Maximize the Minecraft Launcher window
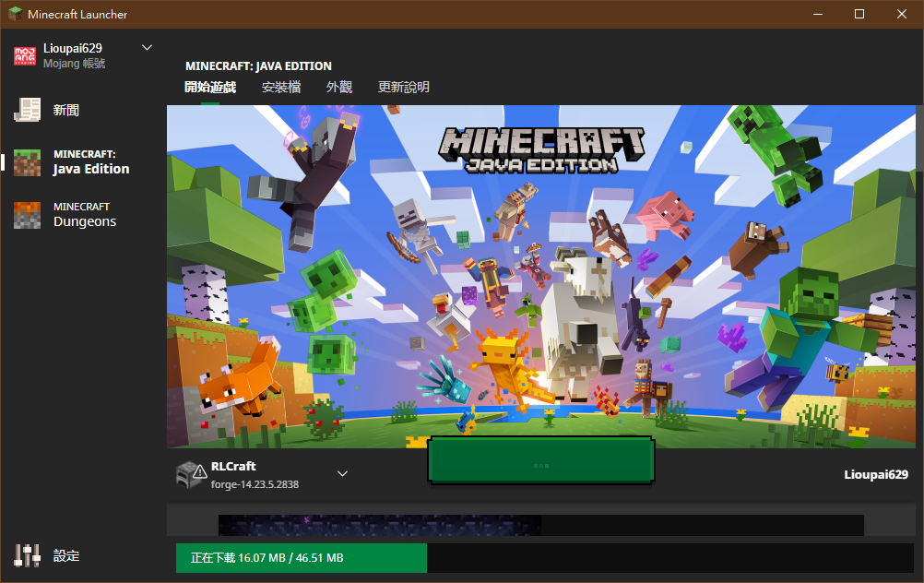 coord(859,14)
